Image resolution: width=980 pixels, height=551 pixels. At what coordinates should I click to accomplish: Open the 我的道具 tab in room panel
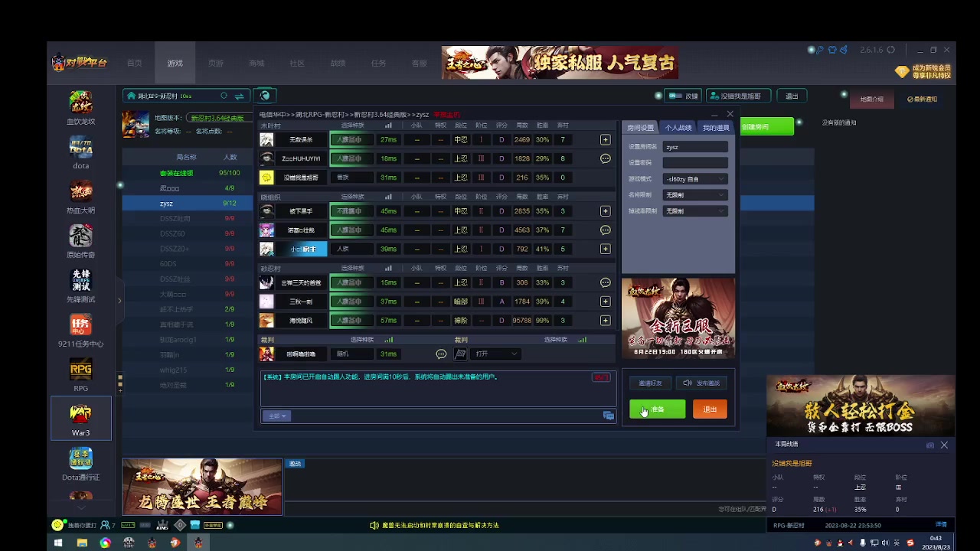(716, 128)
